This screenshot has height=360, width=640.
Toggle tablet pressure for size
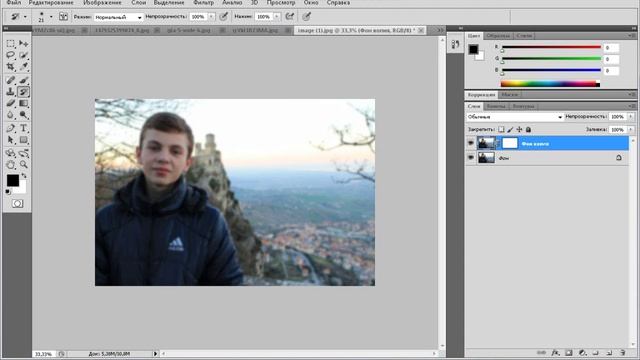point(307,17)
